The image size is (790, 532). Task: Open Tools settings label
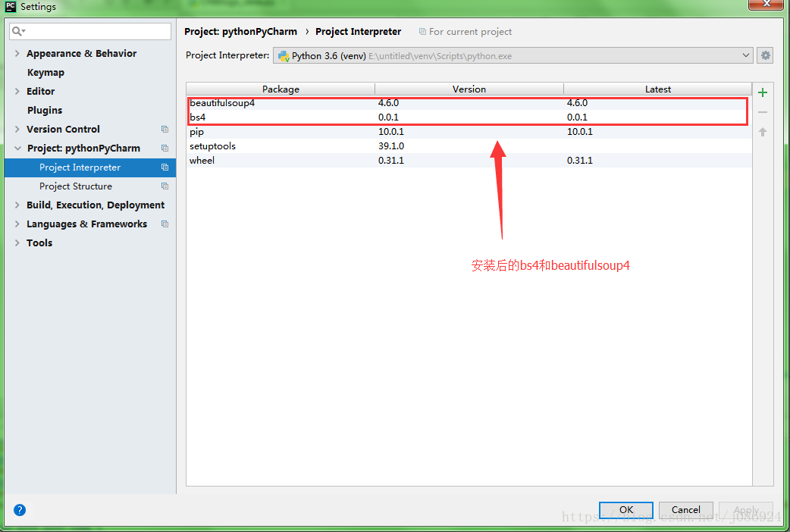pos(39,243)
